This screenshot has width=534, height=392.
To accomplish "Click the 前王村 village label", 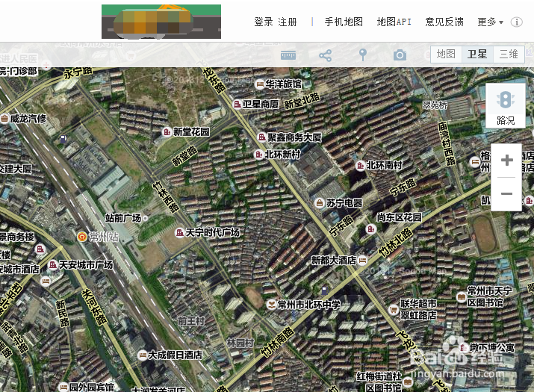I will (191, 321).
